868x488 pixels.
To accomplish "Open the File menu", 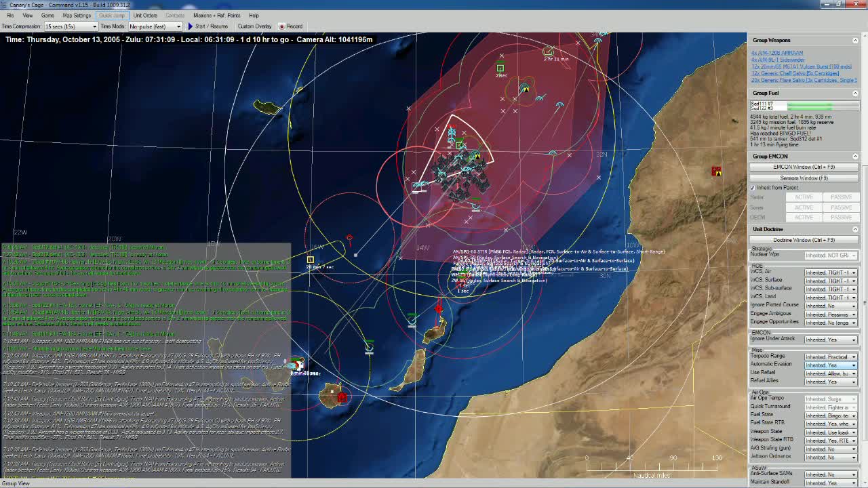I will pos(9,15).
